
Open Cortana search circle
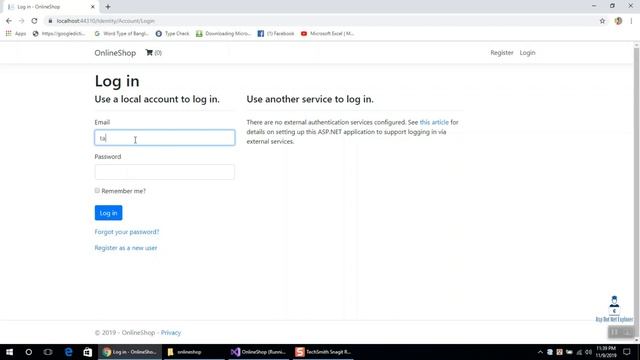(x=29, y=352)
